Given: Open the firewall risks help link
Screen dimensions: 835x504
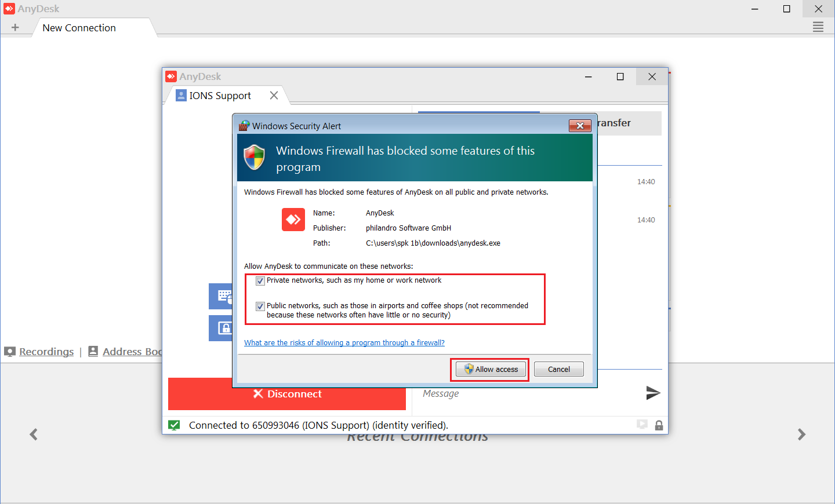Looking at the screenshot, I should click(344, 343).
